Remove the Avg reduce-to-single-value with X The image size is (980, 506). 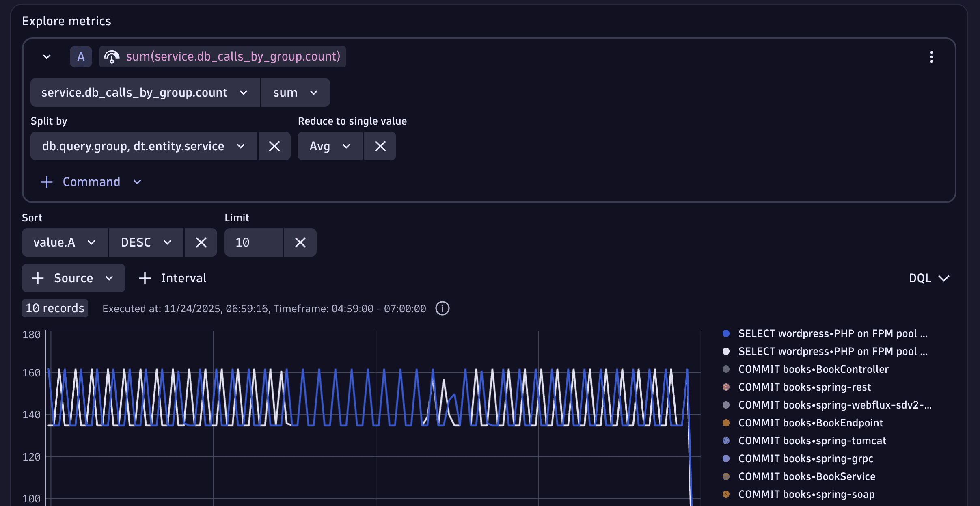[x=379, y=146]
